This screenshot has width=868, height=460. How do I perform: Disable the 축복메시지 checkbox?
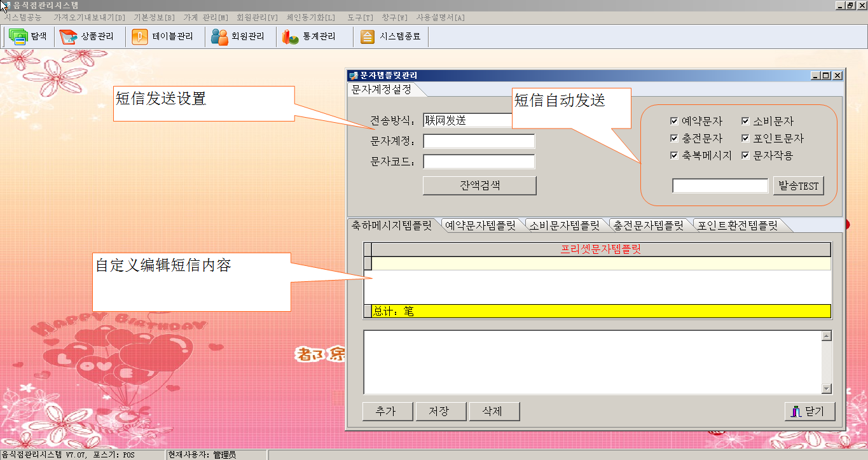point(674,155)
